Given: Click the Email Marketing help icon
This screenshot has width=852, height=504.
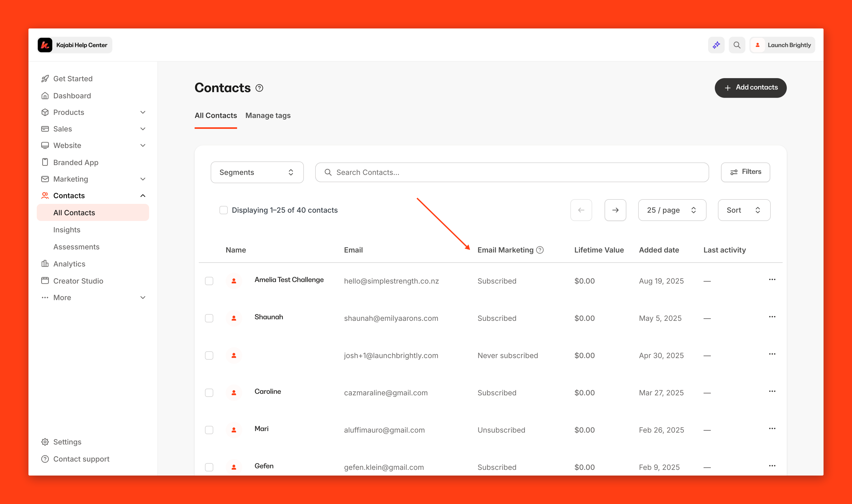Looking at the screenshot, I should click(x=540, y=250).
